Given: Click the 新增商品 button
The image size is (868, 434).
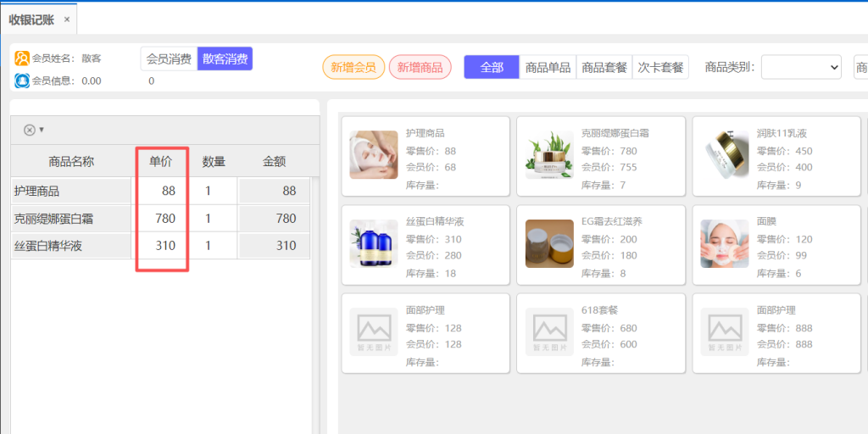Looking at the screenshot, I should (x=420, y=67).
